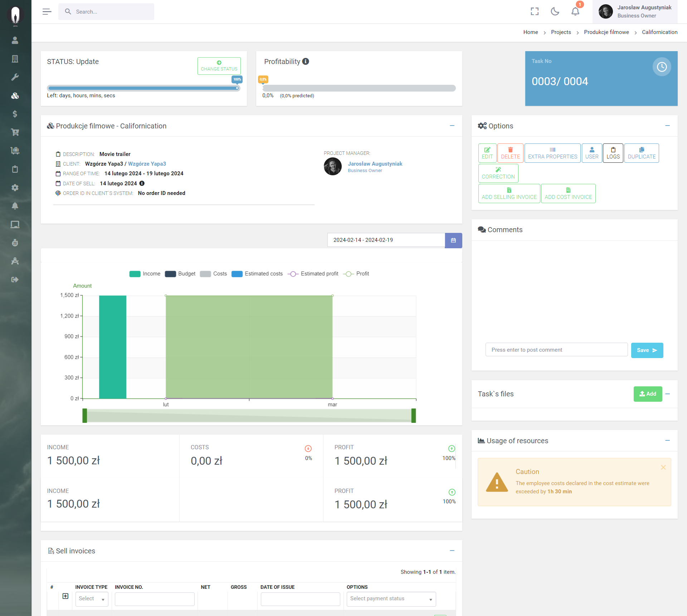Click Add Cost Invoice button

coord(568,194)
